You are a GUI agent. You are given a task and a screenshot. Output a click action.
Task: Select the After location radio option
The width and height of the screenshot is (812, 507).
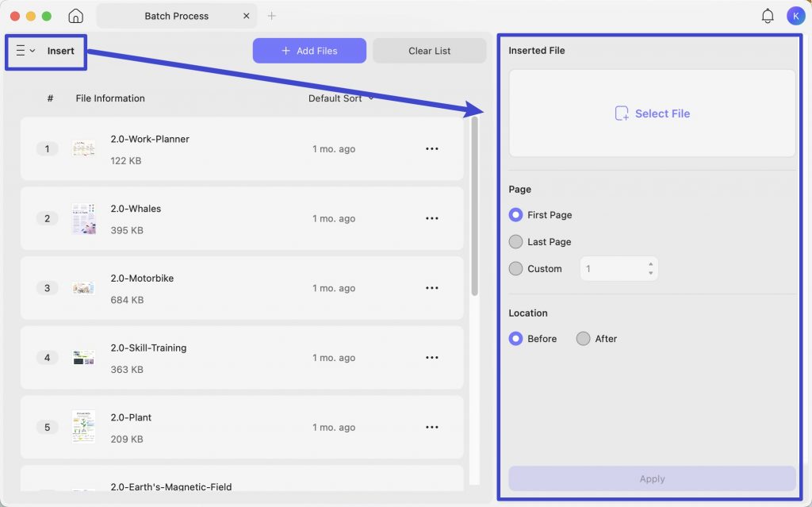[583, 339]
